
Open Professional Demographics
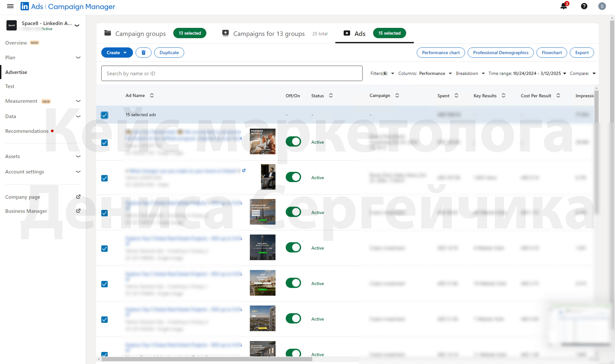[500, 52]
